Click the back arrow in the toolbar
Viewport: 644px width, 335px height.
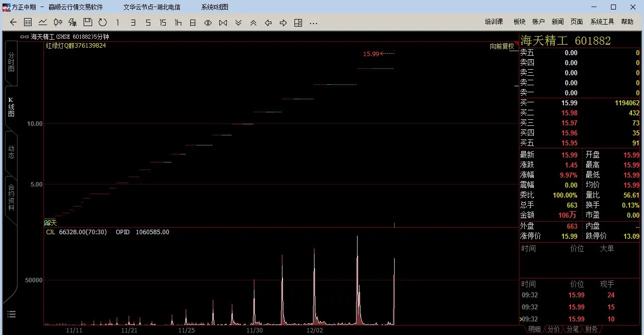[14, 22]
